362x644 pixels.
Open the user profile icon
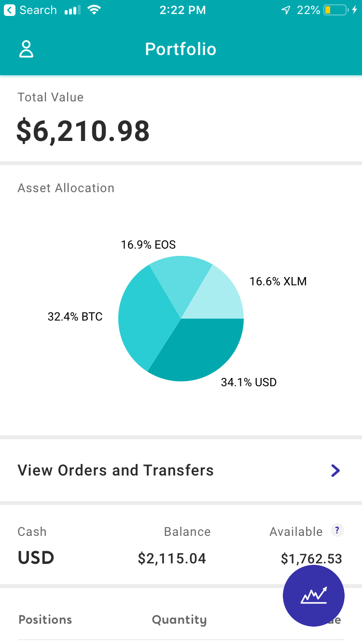[x=26, y=49]
